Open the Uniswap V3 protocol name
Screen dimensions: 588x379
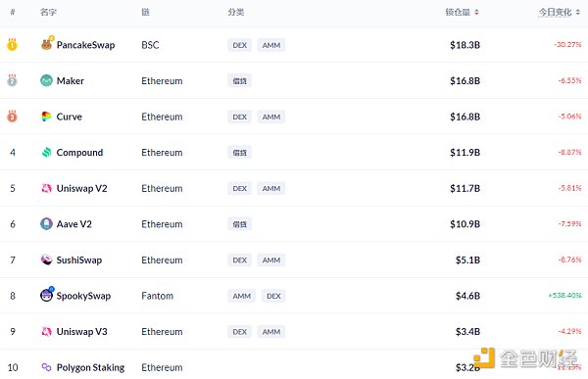[x=81, y=331]
